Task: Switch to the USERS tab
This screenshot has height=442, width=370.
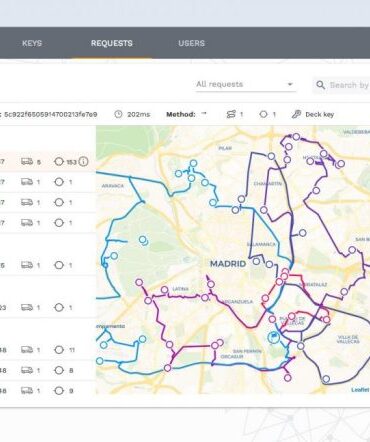Action: [x=191, y=43]
